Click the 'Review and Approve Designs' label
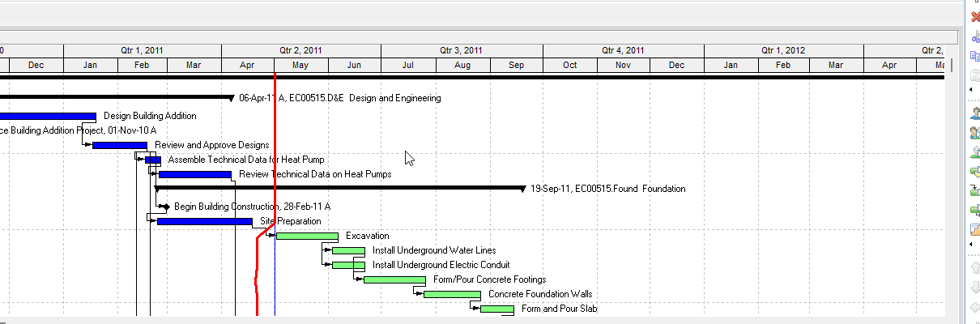Image resolution: width=980 pixels, height=324 pixels. (212, 145)
